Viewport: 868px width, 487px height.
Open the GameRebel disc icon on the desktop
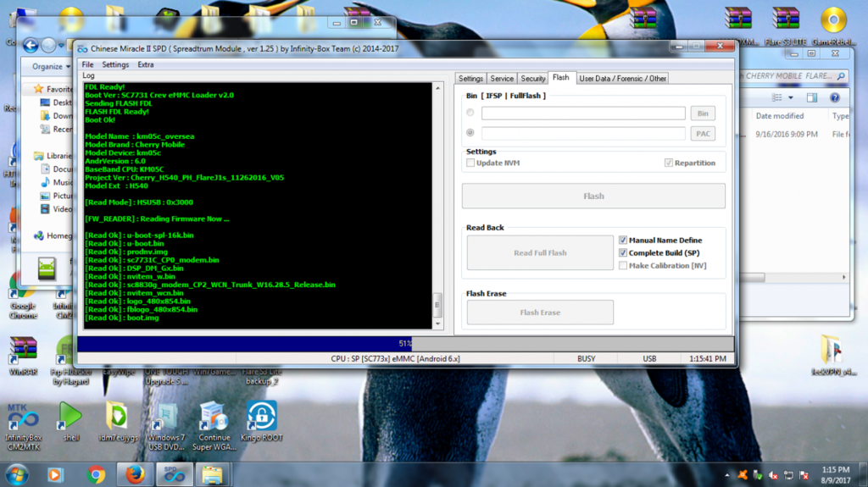coord(833,20)
